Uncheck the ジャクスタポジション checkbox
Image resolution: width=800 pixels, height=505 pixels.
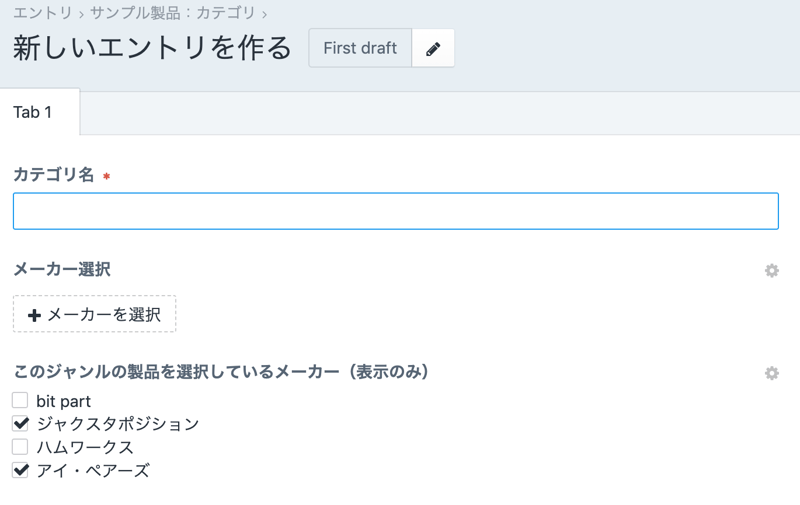(20, 423)
